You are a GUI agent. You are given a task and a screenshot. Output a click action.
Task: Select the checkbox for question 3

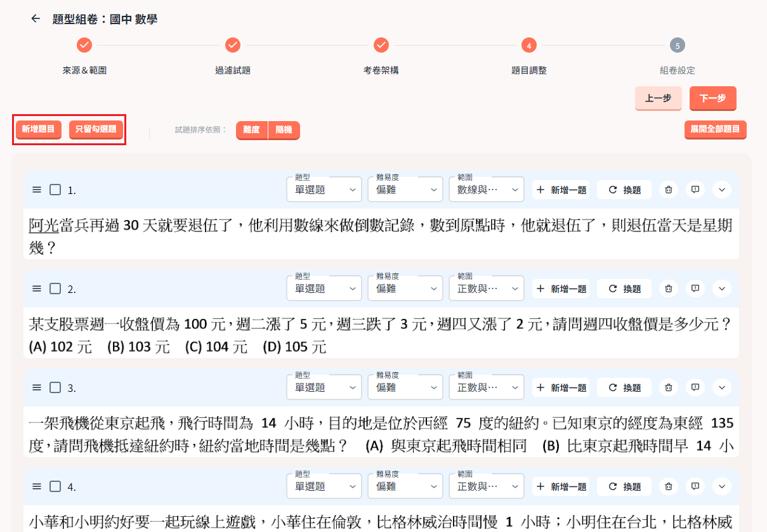55,387
